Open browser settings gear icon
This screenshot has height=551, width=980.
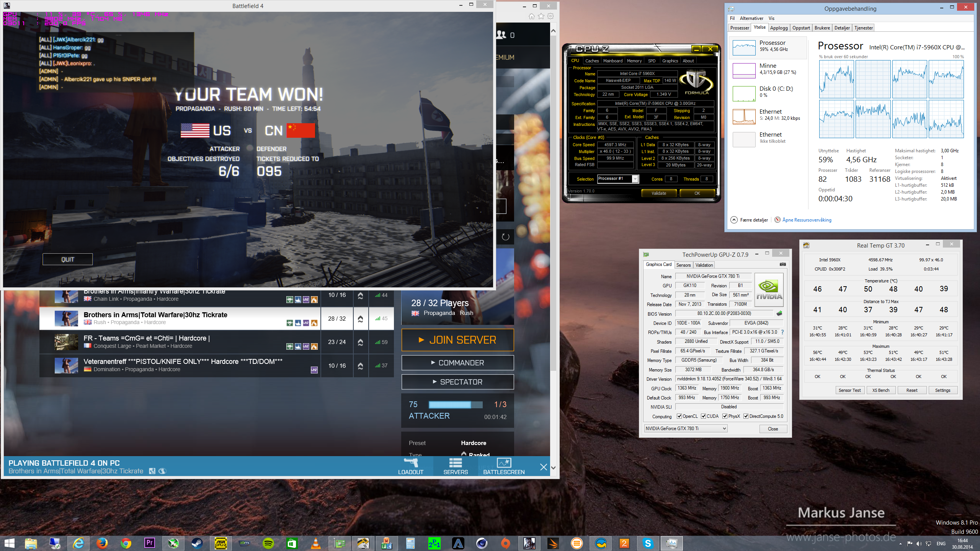point(550,16)
